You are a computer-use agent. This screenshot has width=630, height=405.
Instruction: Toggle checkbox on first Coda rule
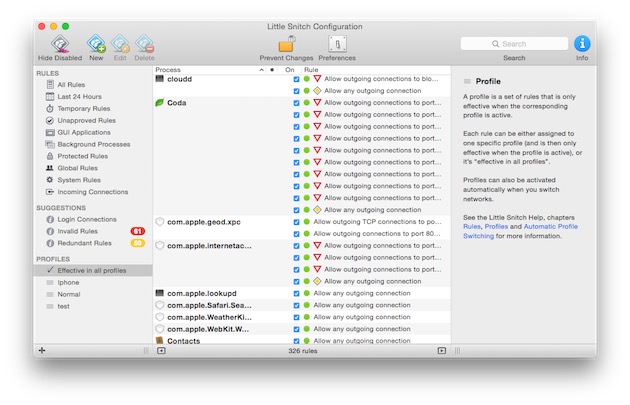pyautogui.click(x=296, y=103)
